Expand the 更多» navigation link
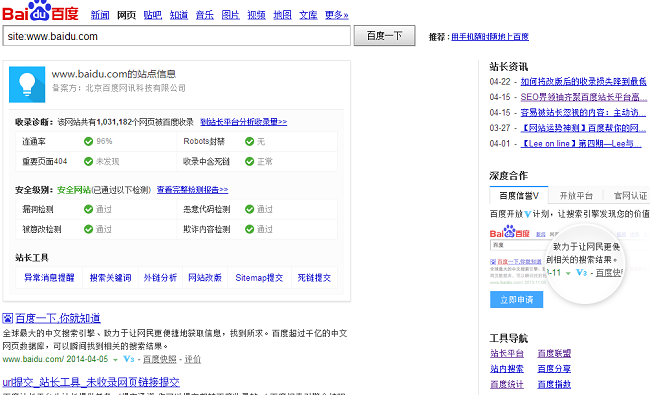650x395 pixels. (337, 15)
